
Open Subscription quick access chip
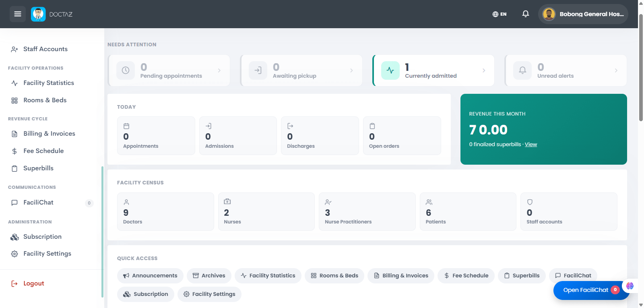point(146,294)
